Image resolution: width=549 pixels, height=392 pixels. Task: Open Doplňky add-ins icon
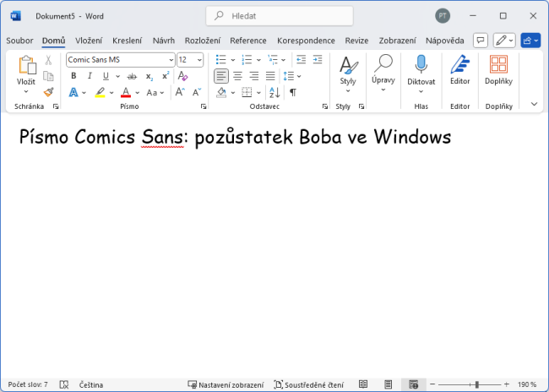pyautogui.click(x=498, y=64)
